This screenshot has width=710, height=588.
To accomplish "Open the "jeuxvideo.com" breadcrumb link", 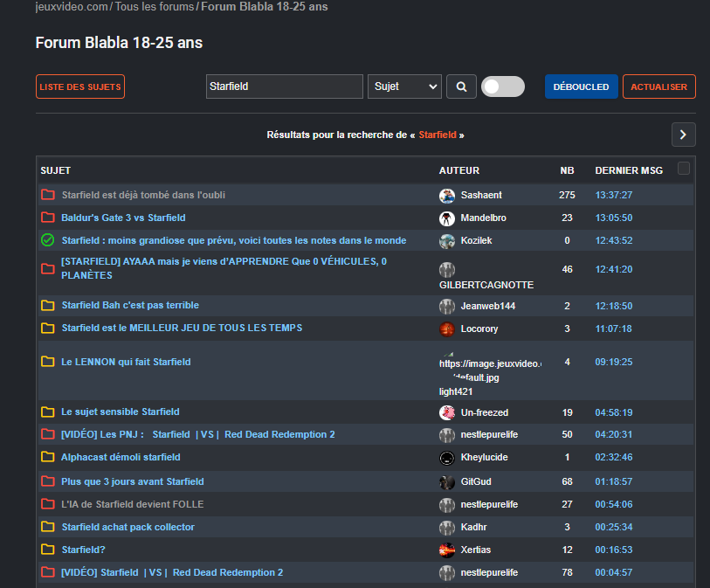I will tap(72, 7).
